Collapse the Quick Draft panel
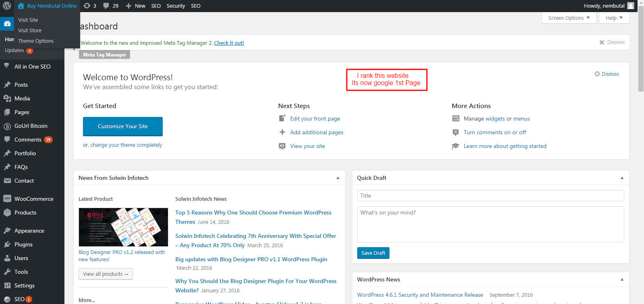The width and height of the screenshot is (644, 304). click(x=622, y=178)
